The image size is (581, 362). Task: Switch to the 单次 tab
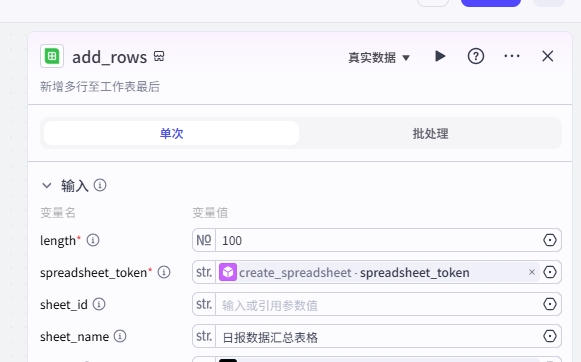coord(172,133)
